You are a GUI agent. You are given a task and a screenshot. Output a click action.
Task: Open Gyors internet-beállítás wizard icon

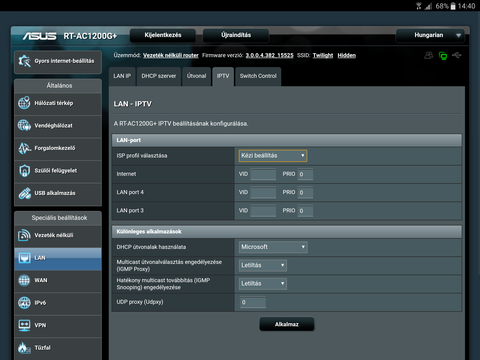24,61
